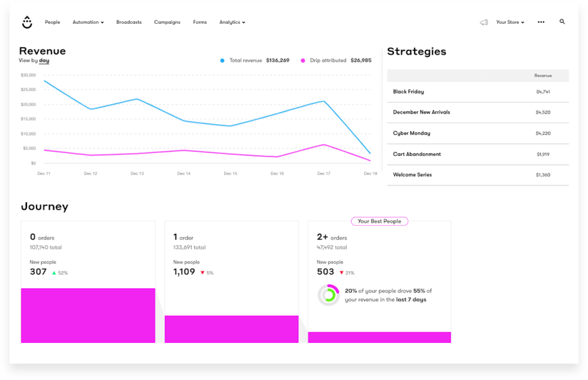
Task: Click the green increase arrow beside 307
Action: pyautogui.click(x=54, y=272)
